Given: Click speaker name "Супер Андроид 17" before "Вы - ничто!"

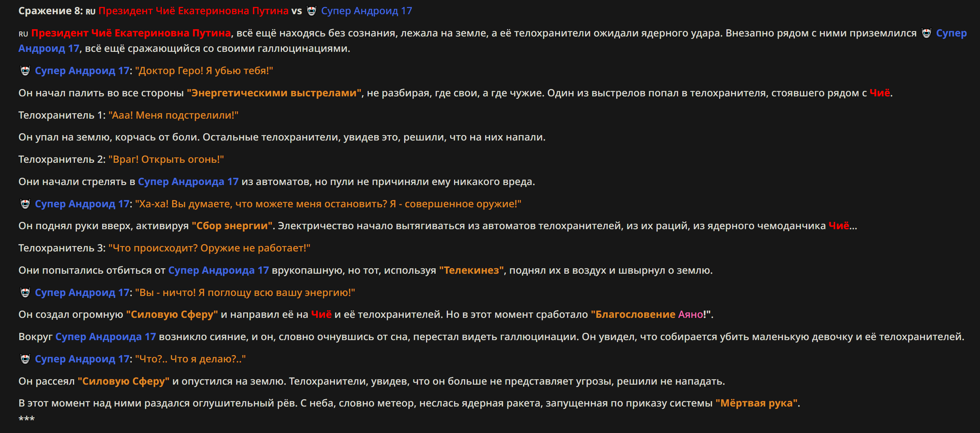Looking at the screenshot, I should (x=82, y=293).
